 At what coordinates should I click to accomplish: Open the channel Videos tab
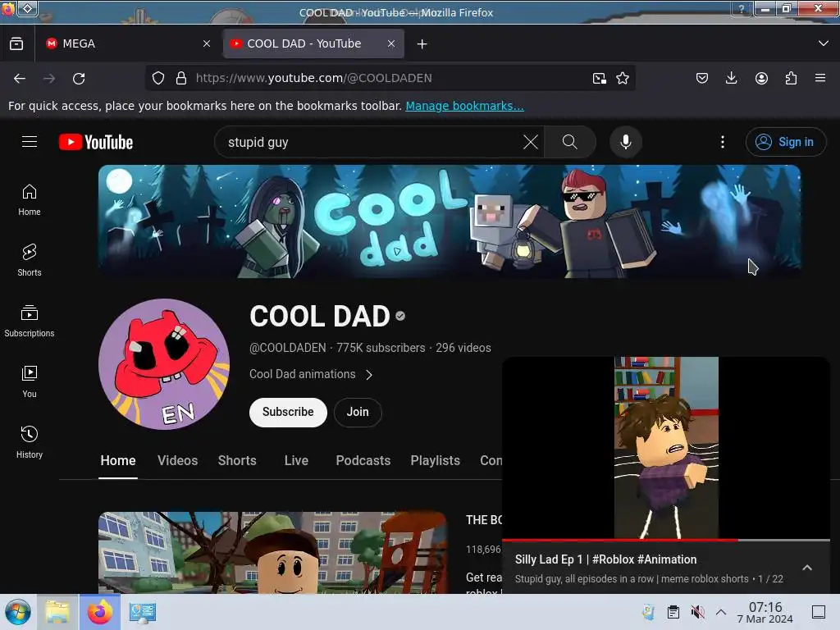click(x=178, y=461)
